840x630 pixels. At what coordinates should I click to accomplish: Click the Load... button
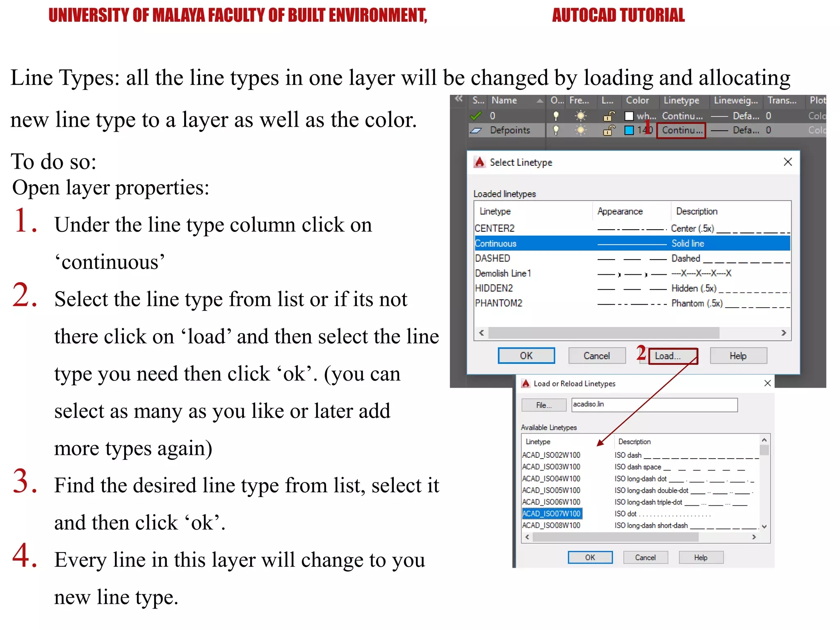673,356
